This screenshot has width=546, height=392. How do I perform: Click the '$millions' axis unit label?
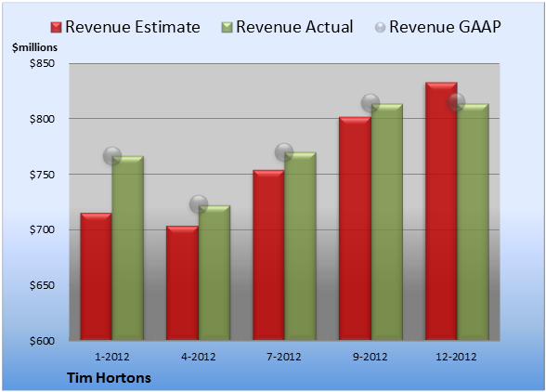[x=34, y=47]
